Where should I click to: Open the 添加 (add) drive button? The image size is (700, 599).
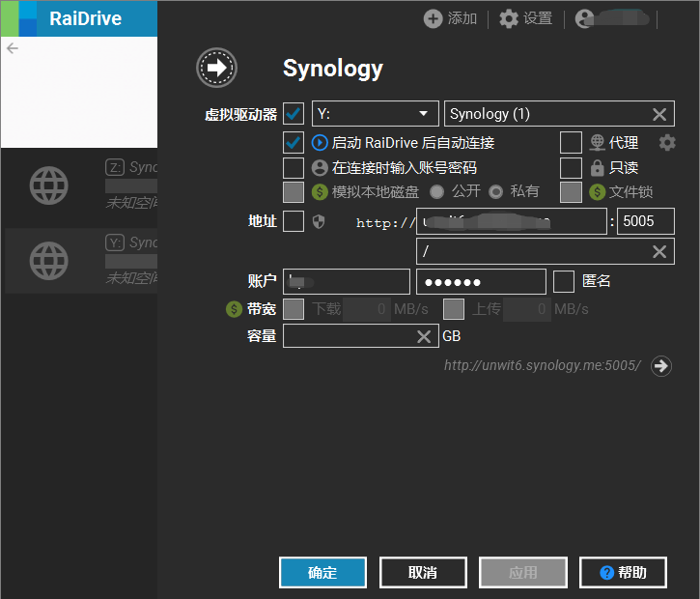(x=450, y=18)
